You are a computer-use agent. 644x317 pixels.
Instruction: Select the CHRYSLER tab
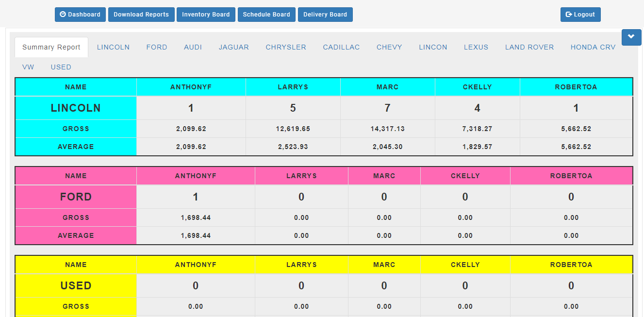(286, 47)
